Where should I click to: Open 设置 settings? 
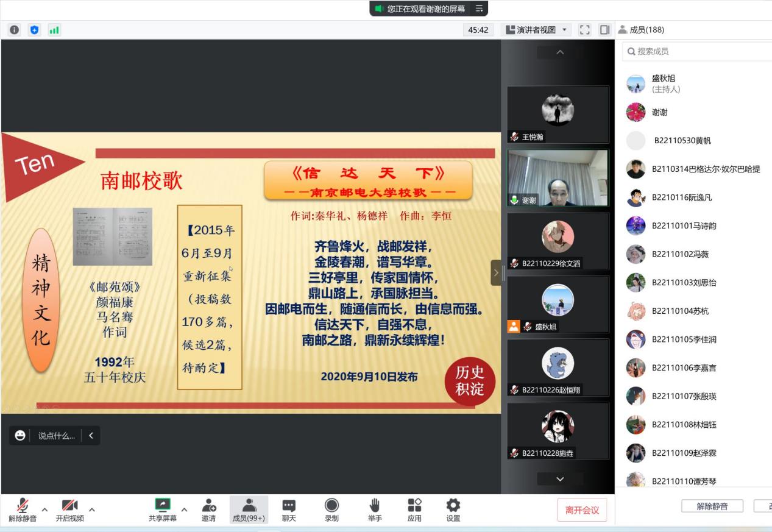453,510
